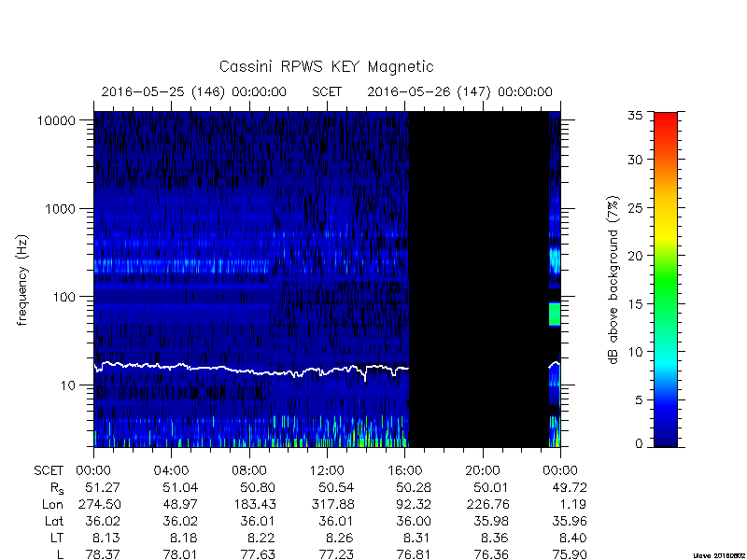Image resolution: width=747 pixels, height=560 pixels.
Task: Click the colorbar value '15'
Action: coord(635,304)
